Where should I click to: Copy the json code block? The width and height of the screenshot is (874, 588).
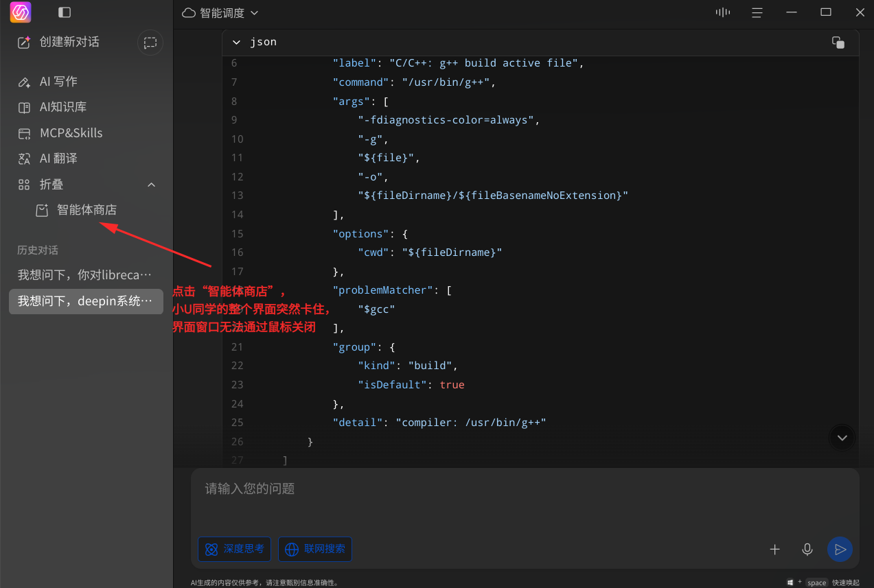coord(838,43)
